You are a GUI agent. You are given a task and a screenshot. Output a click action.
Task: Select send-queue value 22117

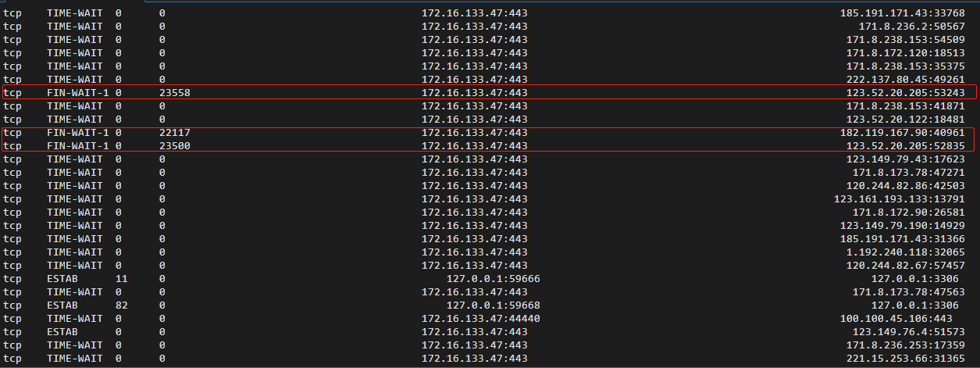click(175, 132)
